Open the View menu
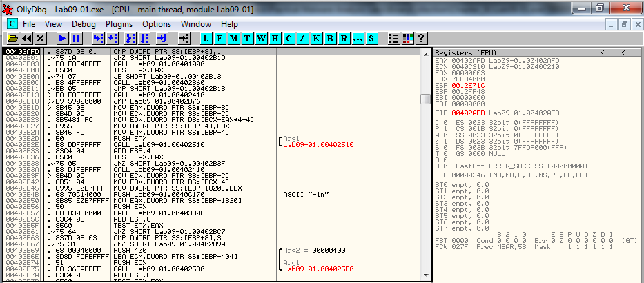The image size is (644, 283). [53, 24]
